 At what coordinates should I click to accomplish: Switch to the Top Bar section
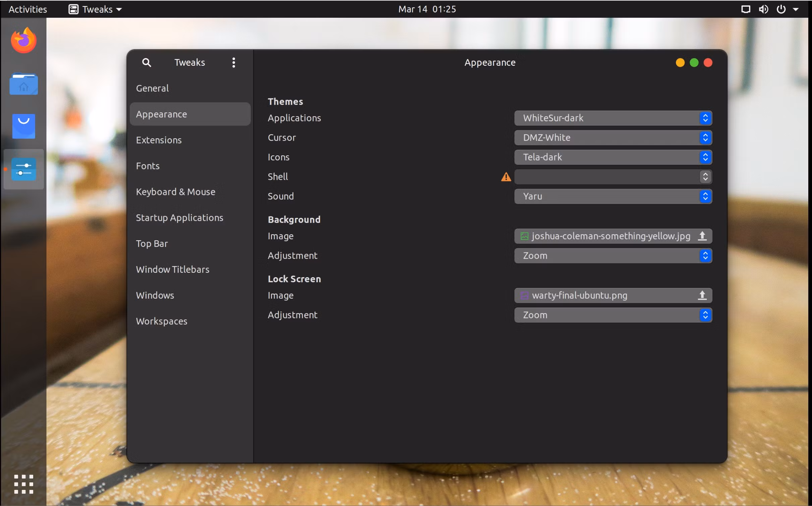(x=190, y=243)
